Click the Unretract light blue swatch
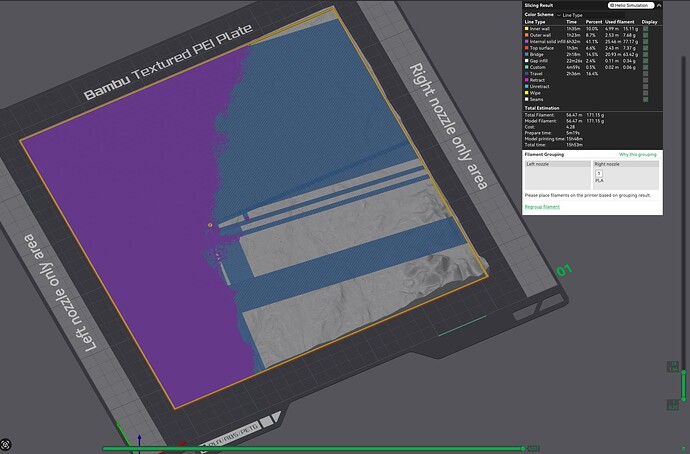The width and height of the screenshot is (690, 454). pos(526,87)
